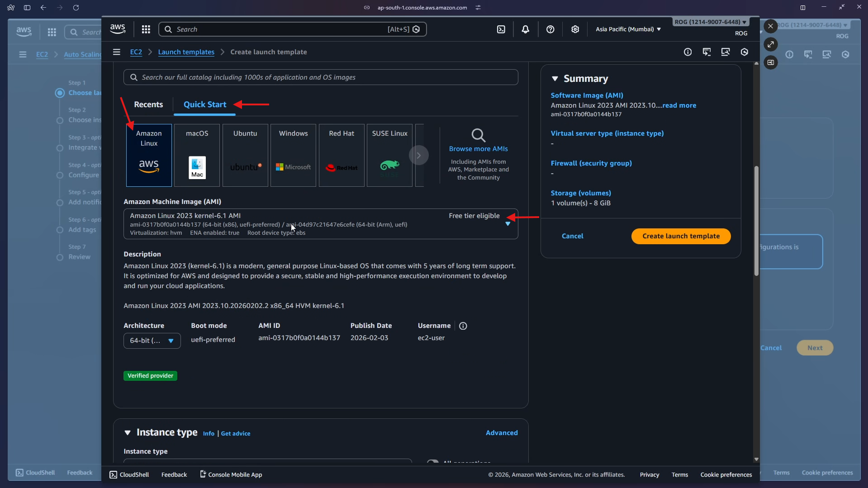
Task: Open the account settings gear
Action: pyautogui.click(x=575, y=29)
